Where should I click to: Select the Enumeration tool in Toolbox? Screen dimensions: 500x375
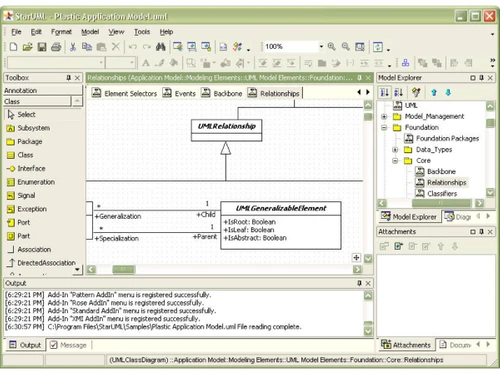tap(31, 182)
